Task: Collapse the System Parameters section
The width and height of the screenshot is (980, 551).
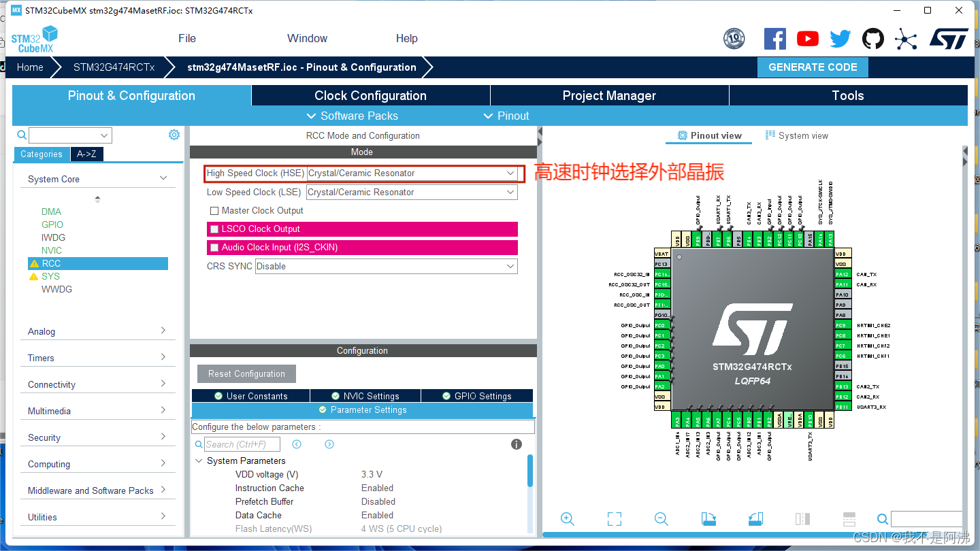Action: pos(199,461)
